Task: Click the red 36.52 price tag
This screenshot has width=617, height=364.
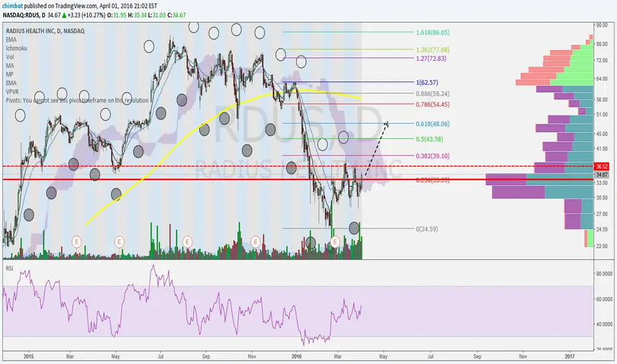Action: (x=602, y=167)
